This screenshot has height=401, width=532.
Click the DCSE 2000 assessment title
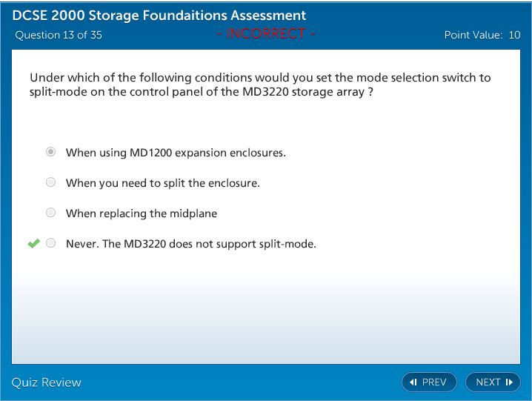(159, 16)
